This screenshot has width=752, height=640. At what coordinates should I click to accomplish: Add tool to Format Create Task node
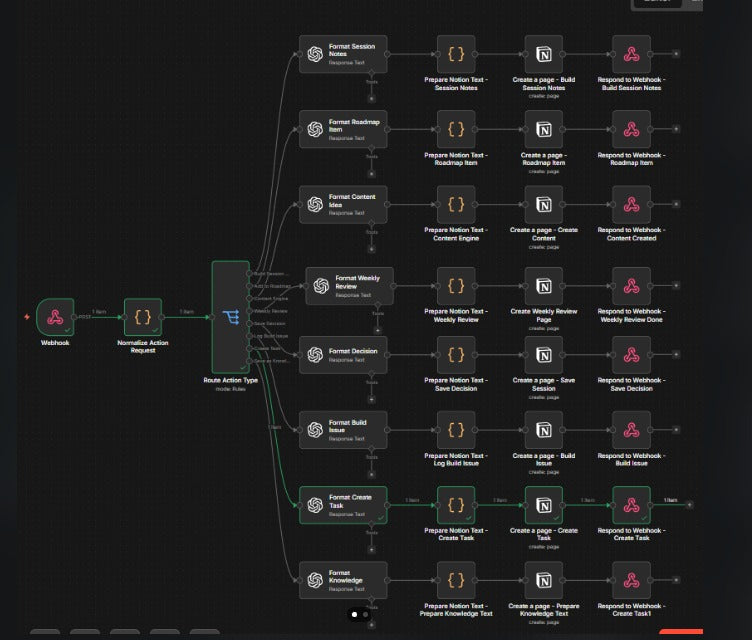[371, 550]
